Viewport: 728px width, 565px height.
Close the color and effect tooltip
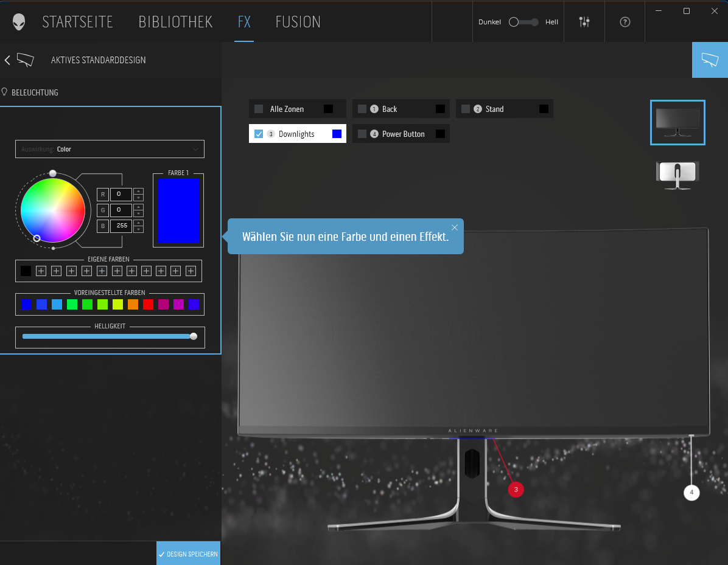455,227
